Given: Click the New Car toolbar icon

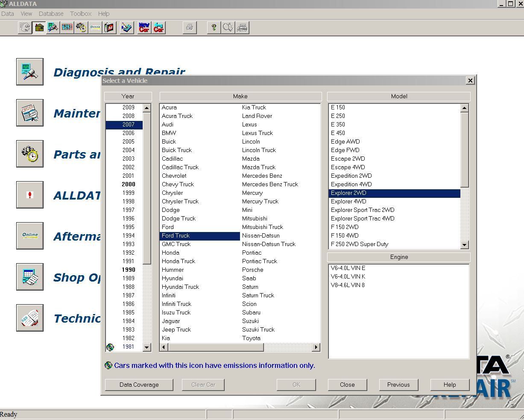Looking at the screenshot, I should pyautogui.click(x=144, y=28).
